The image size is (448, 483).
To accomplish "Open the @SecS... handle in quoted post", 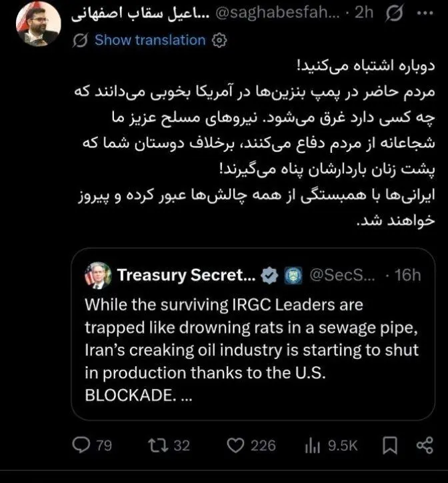I will [x=342, y=275].
